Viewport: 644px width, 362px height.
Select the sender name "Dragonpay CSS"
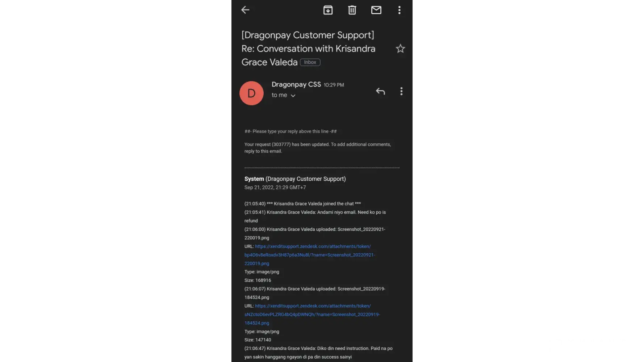click(x=296, y=84)
